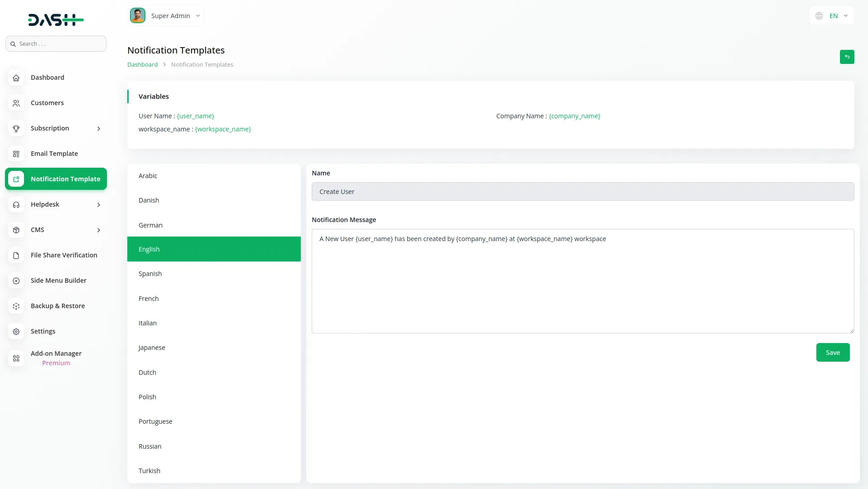Viewport: 868px width, 489px height.
Task: Open the Super Admin dropdown
Action: tap(198, 15)
